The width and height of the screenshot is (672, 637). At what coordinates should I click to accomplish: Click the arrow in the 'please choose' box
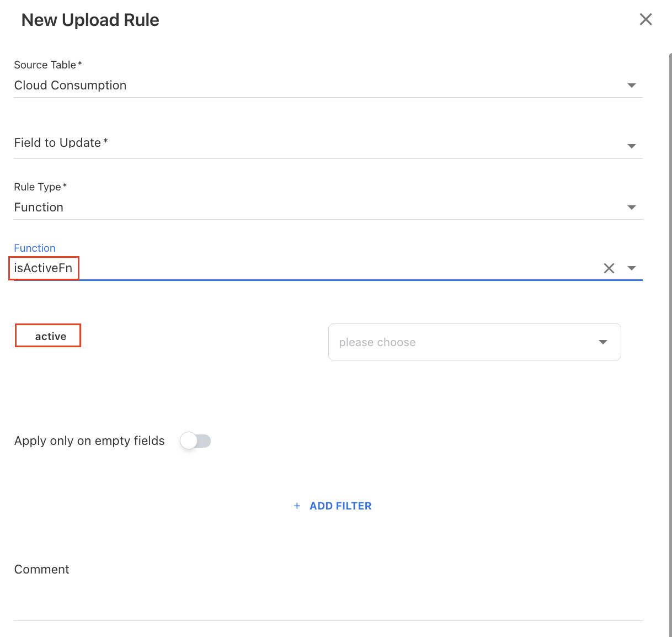(602, 342)
